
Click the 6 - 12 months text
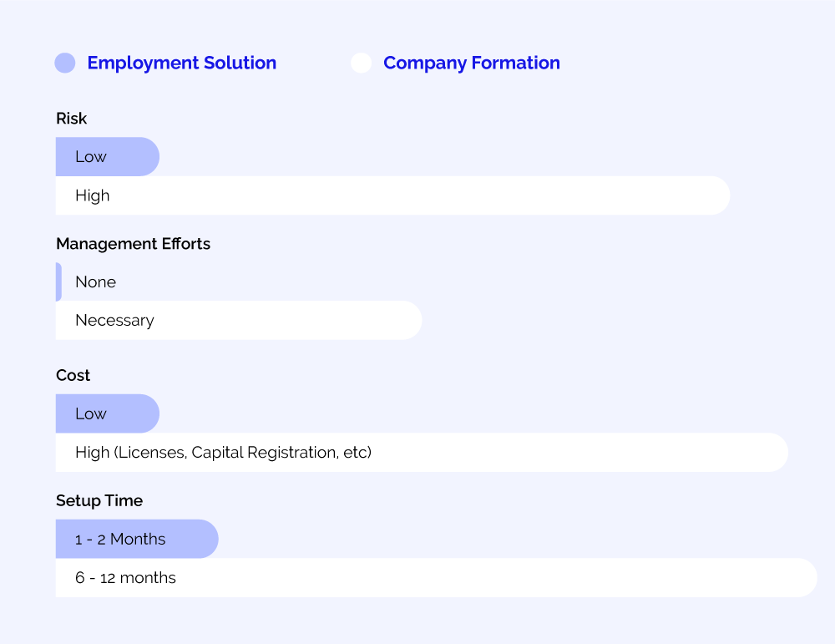click(125, 577)
